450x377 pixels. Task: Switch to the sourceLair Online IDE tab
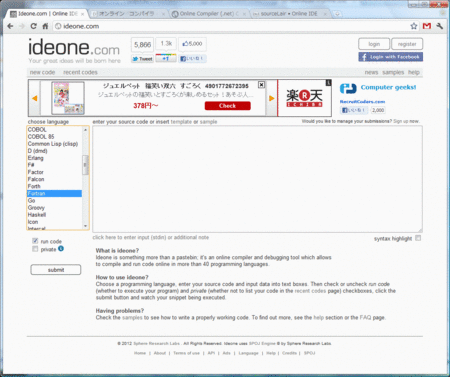(289, 14)
